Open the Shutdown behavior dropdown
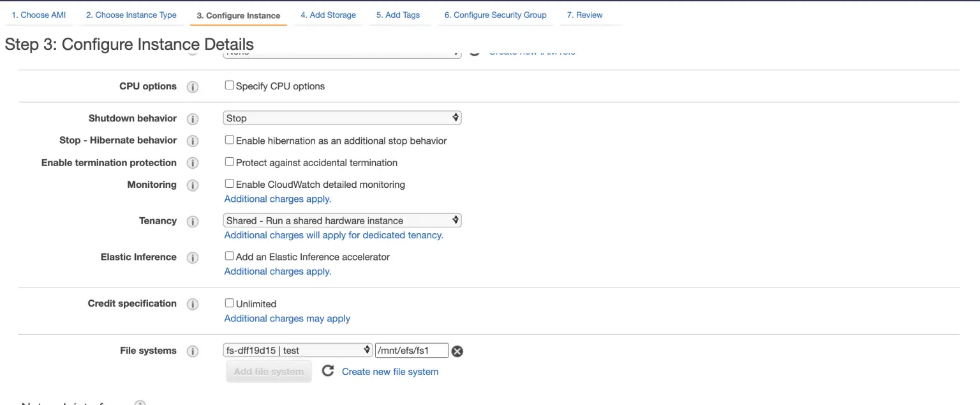Screen dimensions: 980x405 342,118
